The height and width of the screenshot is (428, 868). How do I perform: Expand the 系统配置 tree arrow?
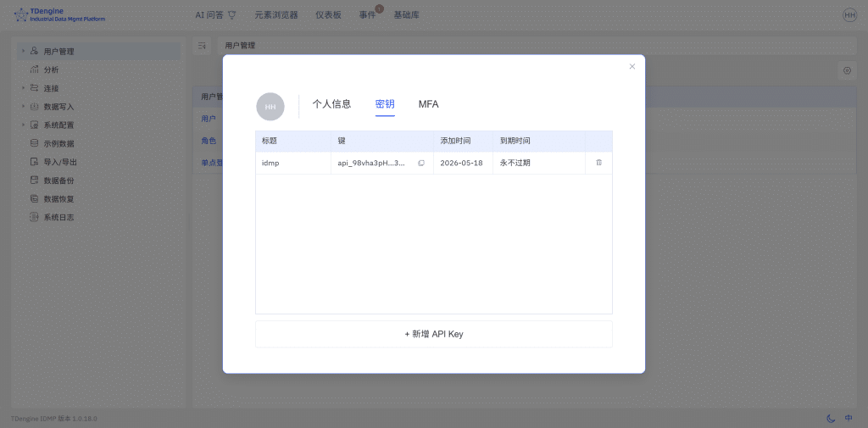tap(23, 125)
